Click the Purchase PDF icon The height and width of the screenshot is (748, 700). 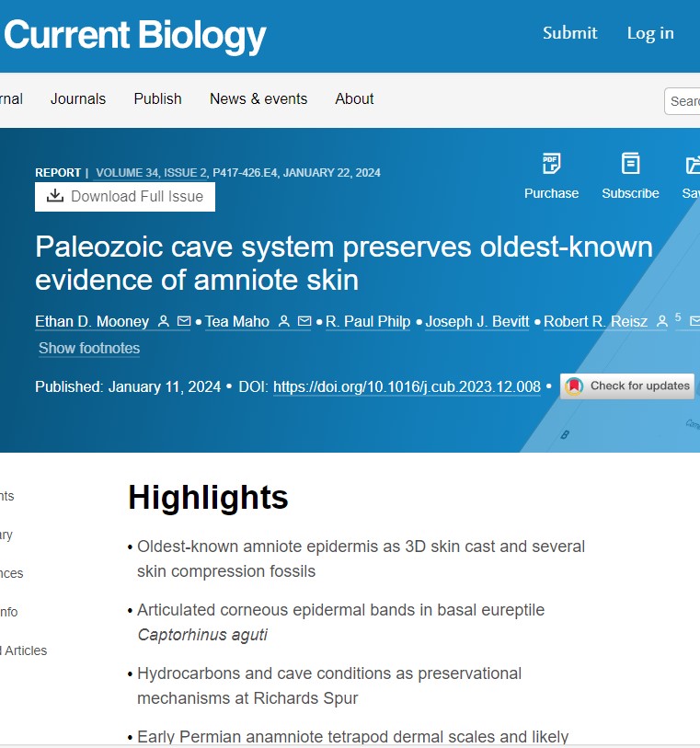pyautogui.click(x=551, y=165)
